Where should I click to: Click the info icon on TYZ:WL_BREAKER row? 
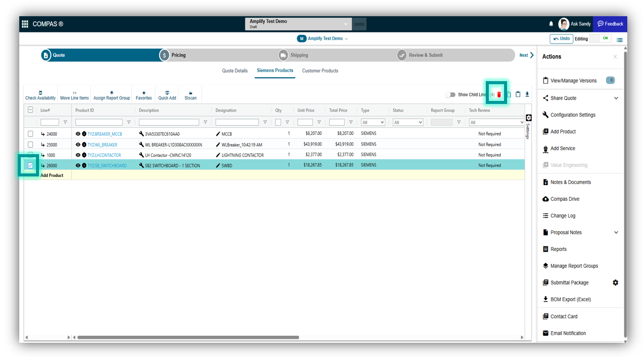point(84,145)
